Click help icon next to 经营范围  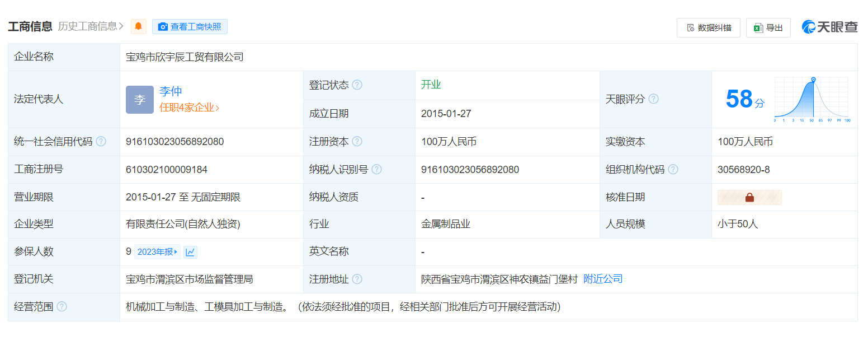62,307
